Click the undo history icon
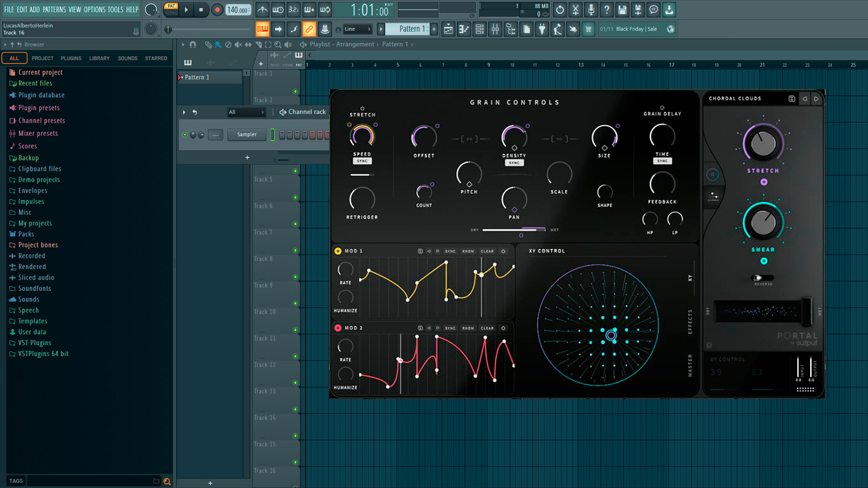The width and height of the screenshot is (868, 488). coord(560,10)
